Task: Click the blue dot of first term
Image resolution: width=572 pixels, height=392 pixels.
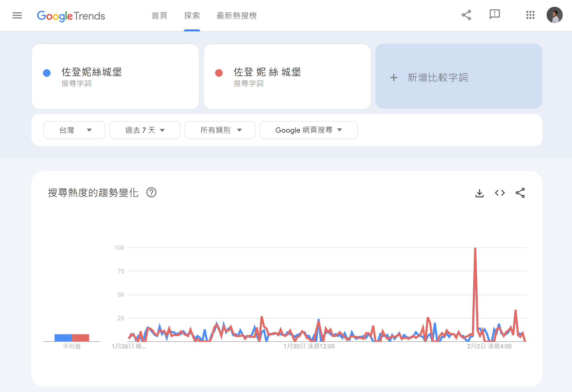Action: tap(47, 73)
